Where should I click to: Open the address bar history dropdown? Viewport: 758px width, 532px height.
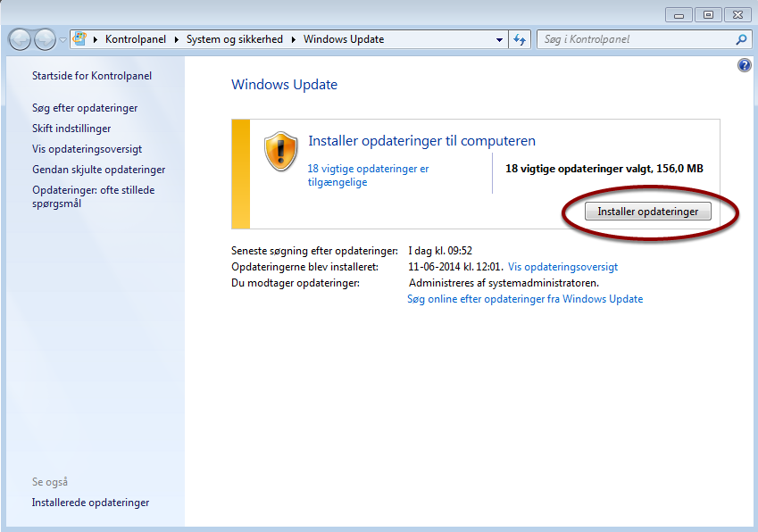(x=499, y=39)
